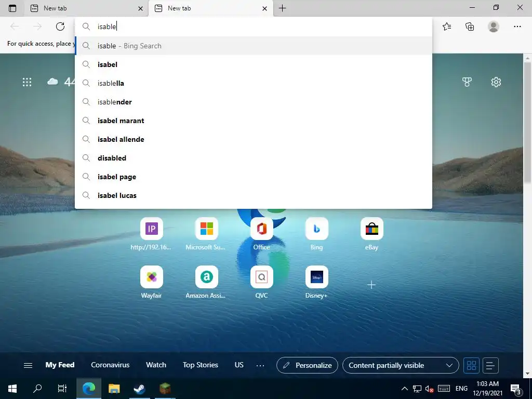The width and height of the screenshot is (532, 399).
Task: Choose the 'isabel allende' suggestion
Action: coord(254,139)
